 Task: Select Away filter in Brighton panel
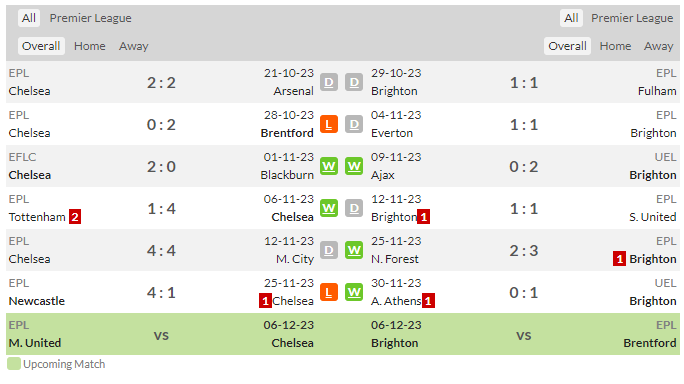658,46
